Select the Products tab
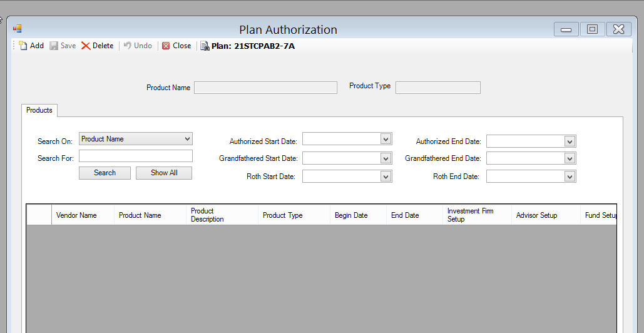The width and height of the screenshot is (644, 333). click(39, 110)
